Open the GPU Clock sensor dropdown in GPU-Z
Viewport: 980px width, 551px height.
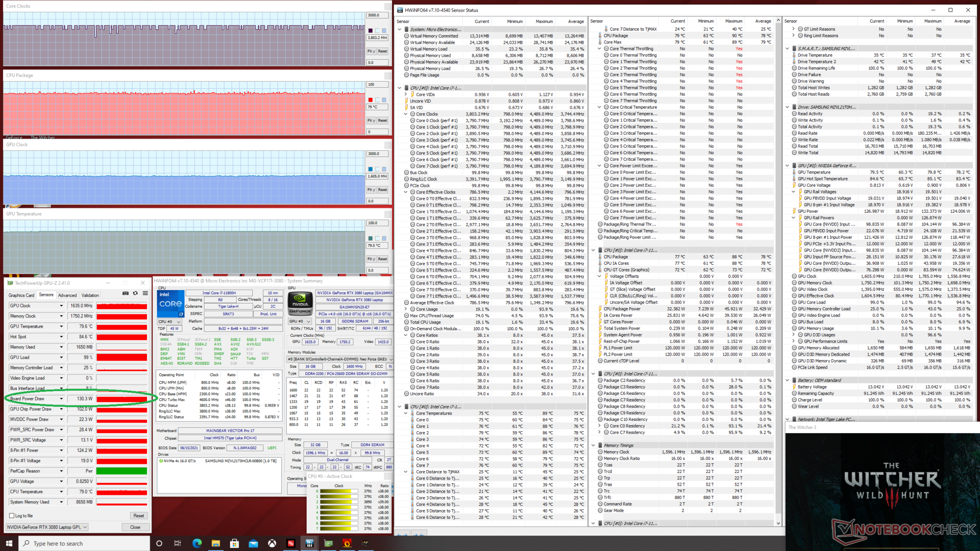pos(61,306)
